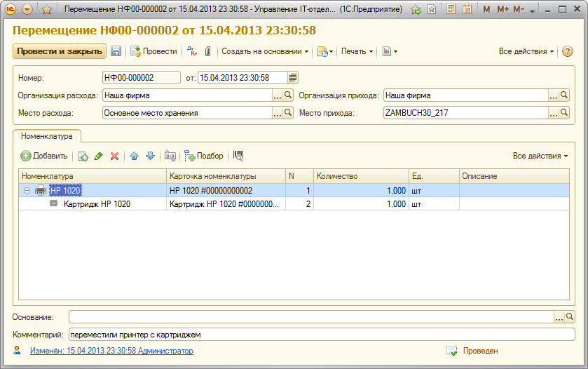Collapse the HP 1020 tree row
The height and width of the screenshot is (369, 588).
tap(27, 191)
